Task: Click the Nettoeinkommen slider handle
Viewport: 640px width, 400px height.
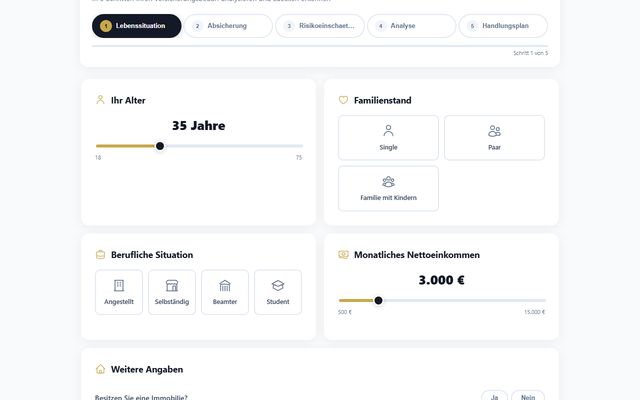Action: 378,300
